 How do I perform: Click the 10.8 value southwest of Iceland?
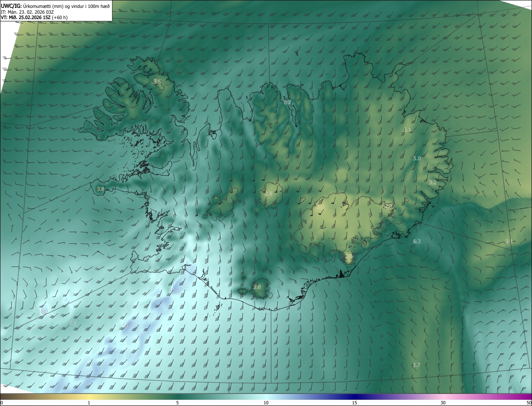click(x=43, y=311)
